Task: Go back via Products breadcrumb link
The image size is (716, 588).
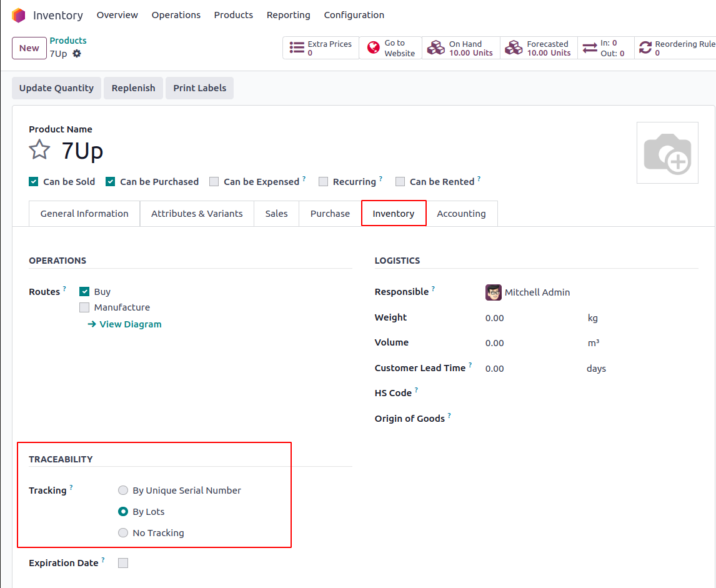Action: (68, 41)
